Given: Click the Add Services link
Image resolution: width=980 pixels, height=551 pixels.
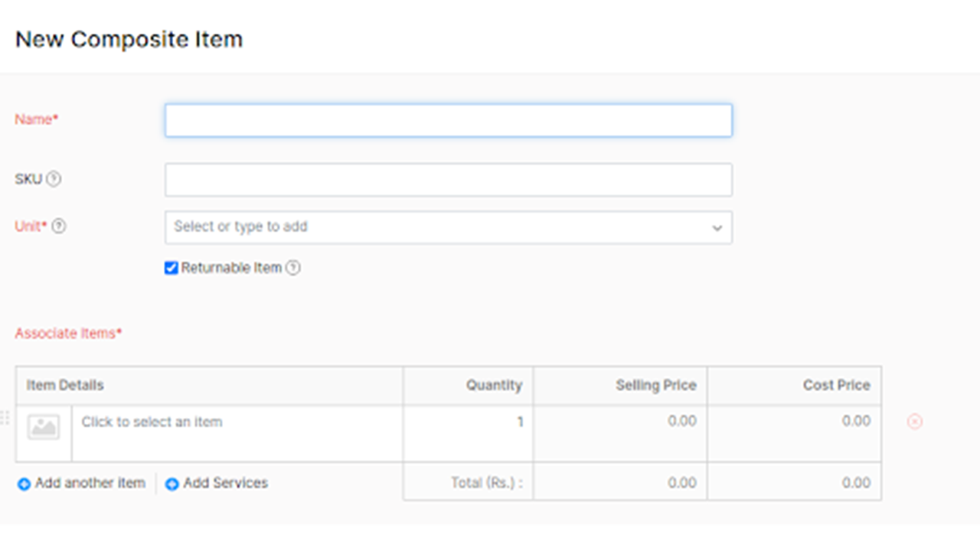Looking at the screenshot, I should pyautogui.click(x=225, y=484).
